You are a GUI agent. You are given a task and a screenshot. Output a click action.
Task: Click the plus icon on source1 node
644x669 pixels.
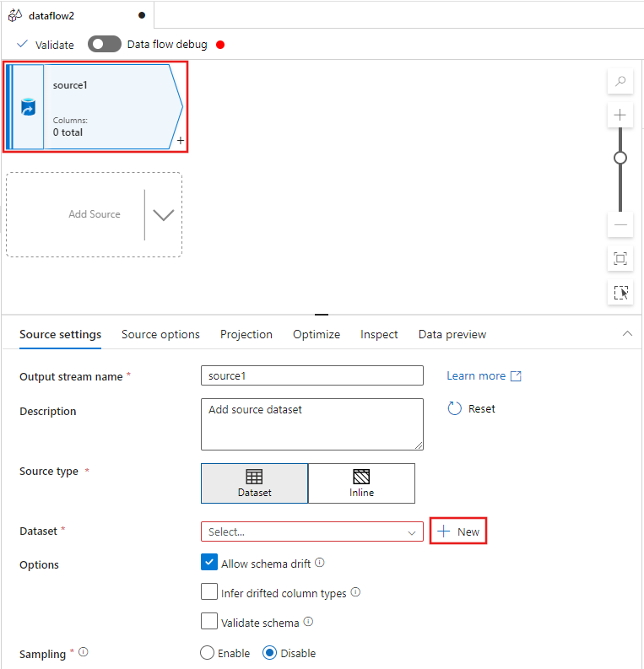[x=181, y=140]
